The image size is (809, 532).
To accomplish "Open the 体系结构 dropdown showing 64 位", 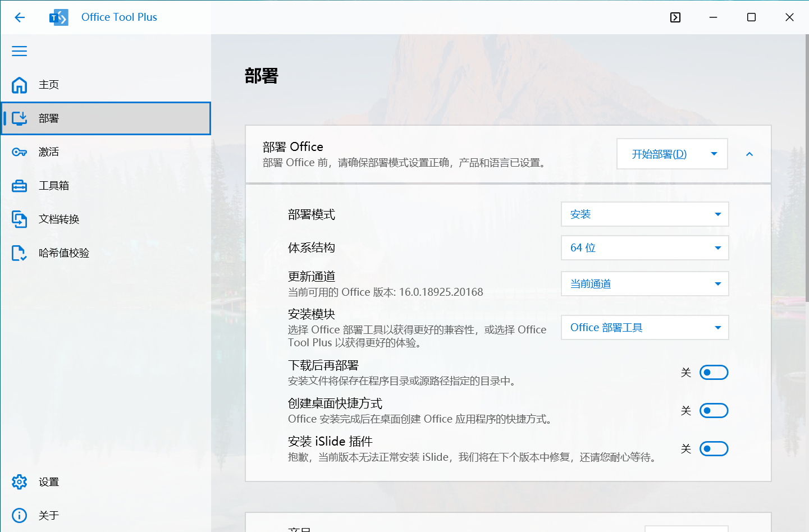I will click(645, 248).
